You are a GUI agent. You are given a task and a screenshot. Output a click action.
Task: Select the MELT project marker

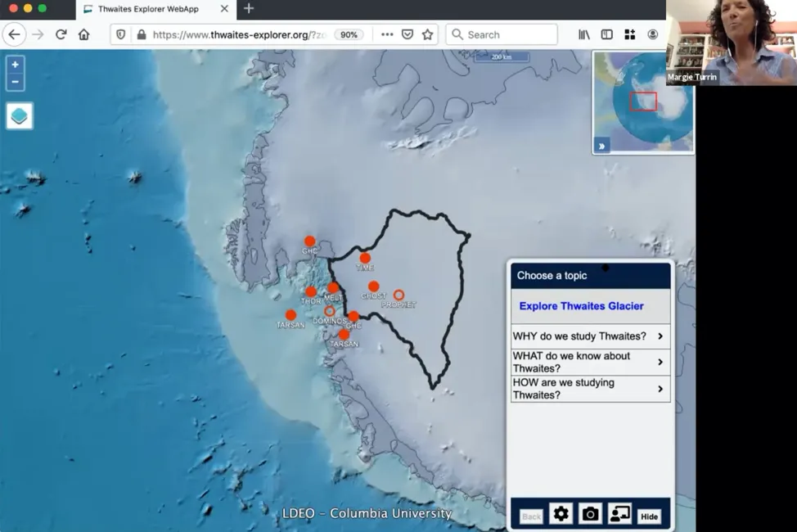tap(333, 288)
